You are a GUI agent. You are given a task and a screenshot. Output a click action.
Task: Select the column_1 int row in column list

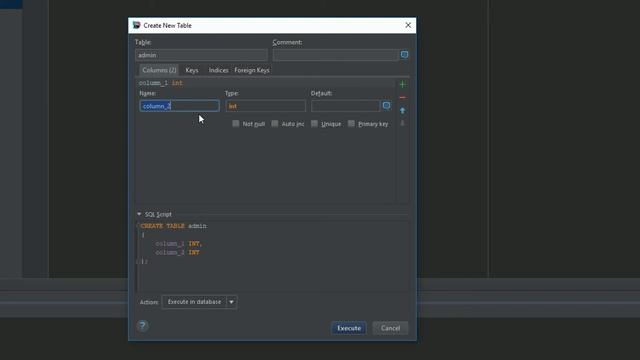pyautogui.click(x=266, y=83)
